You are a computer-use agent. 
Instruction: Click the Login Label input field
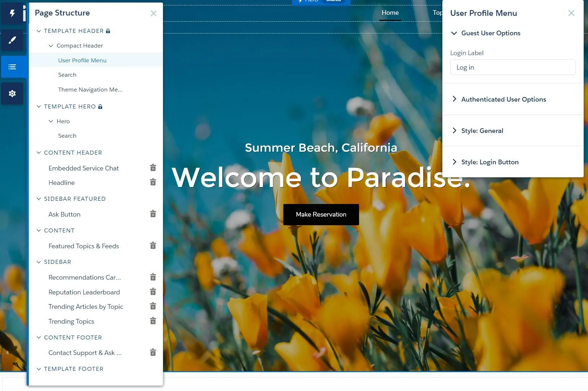pyautogui.click(x=513, y=67)
